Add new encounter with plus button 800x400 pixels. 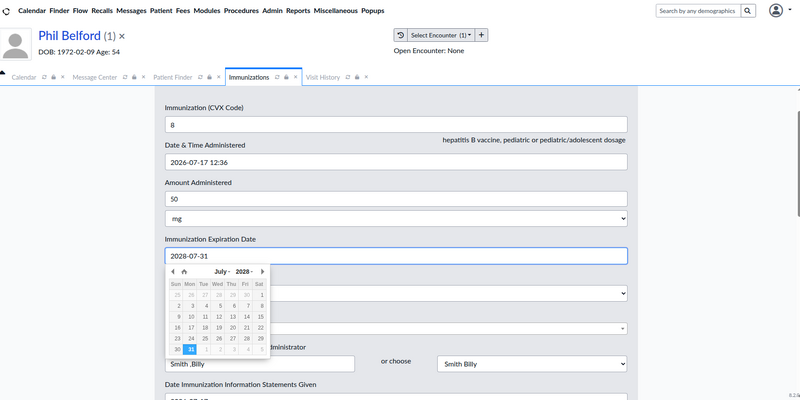[x=482, y=35]
